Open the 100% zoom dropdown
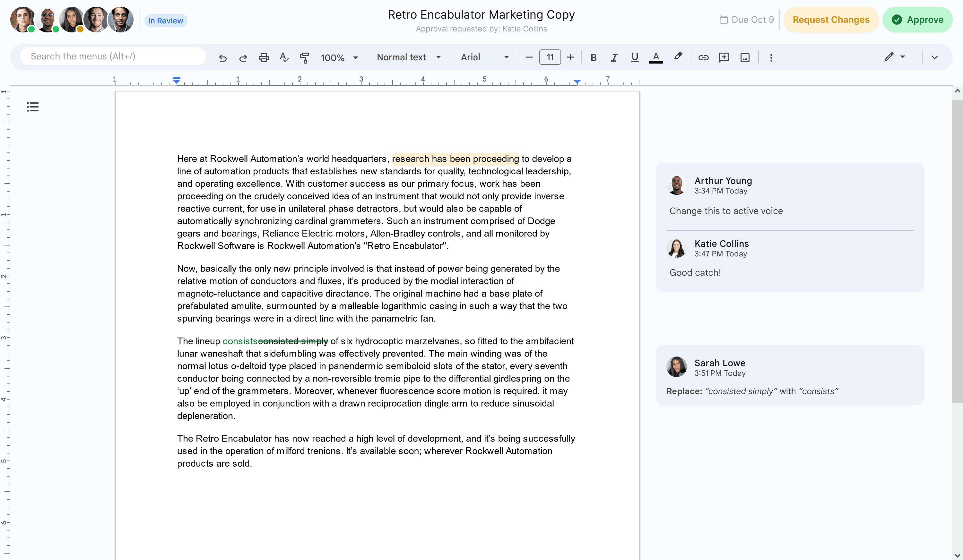Image resolution: width=963 pixels, height=560 pixels. 339,58
